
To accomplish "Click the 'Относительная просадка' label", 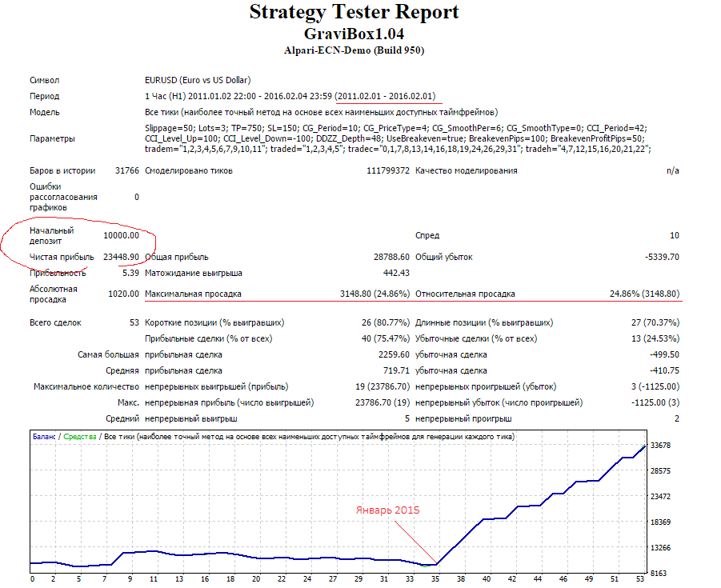I will (x=466, y=294).
